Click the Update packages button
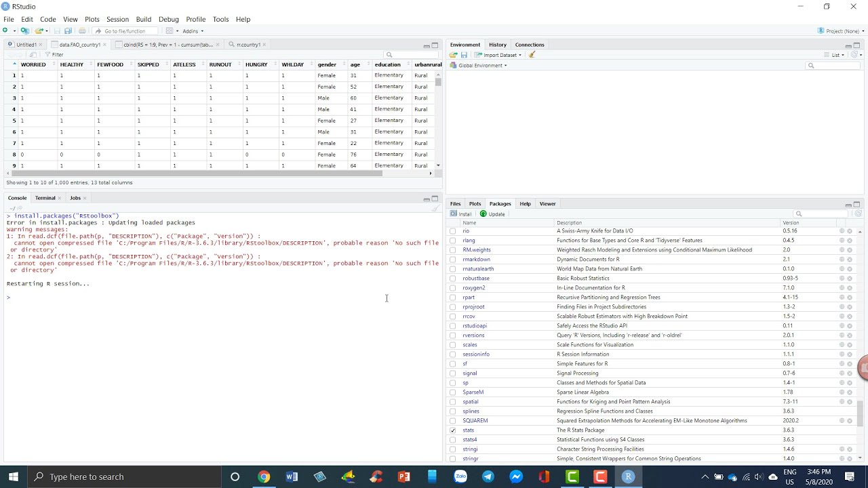The width and height of the screenshot is (868, 488). click(492, 214)
